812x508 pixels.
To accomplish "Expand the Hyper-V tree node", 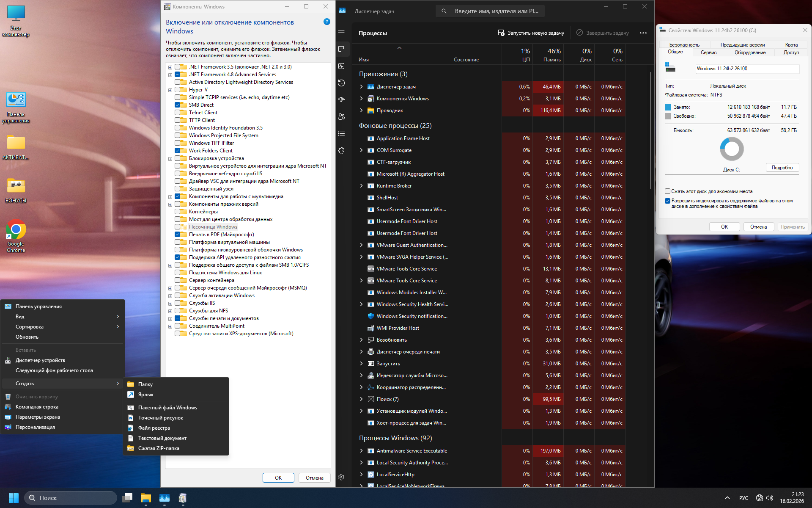I will pos(170,90).
